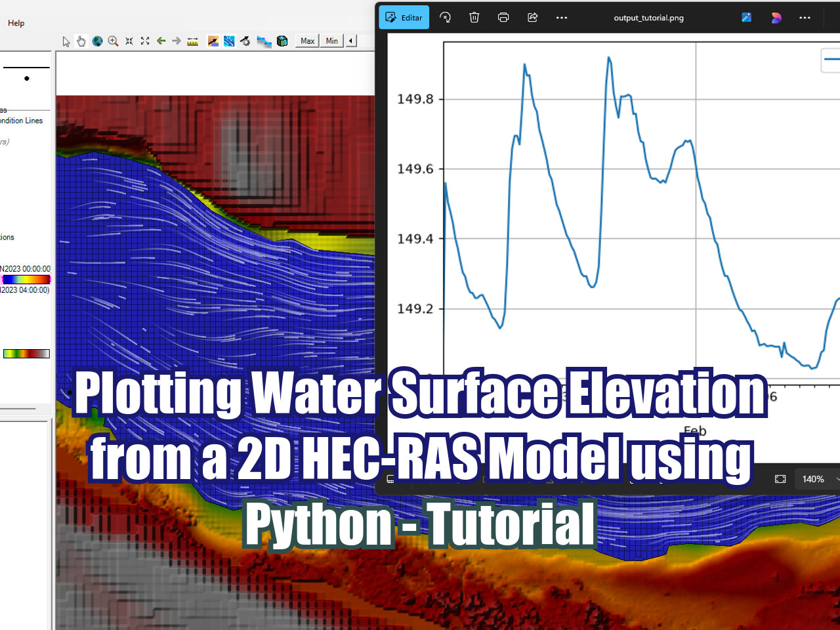Click the output_tutorial.png file name title

coord(649,18)
